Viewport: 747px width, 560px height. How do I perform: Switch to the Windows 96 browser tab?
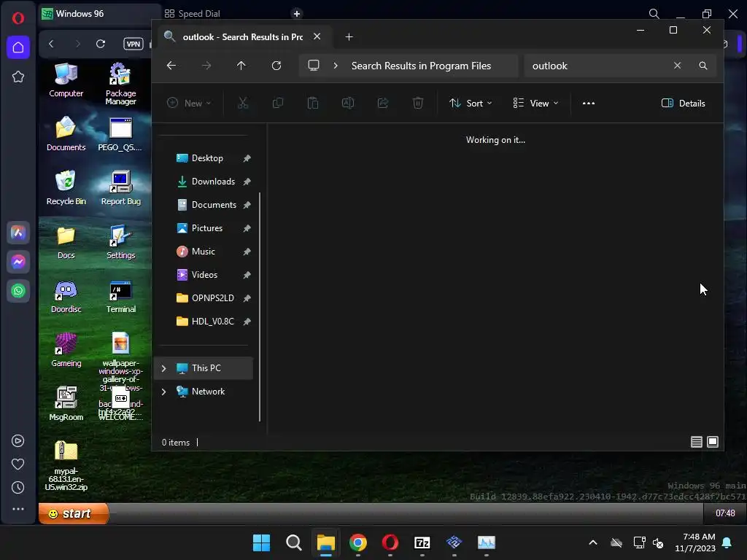[98, 13]
